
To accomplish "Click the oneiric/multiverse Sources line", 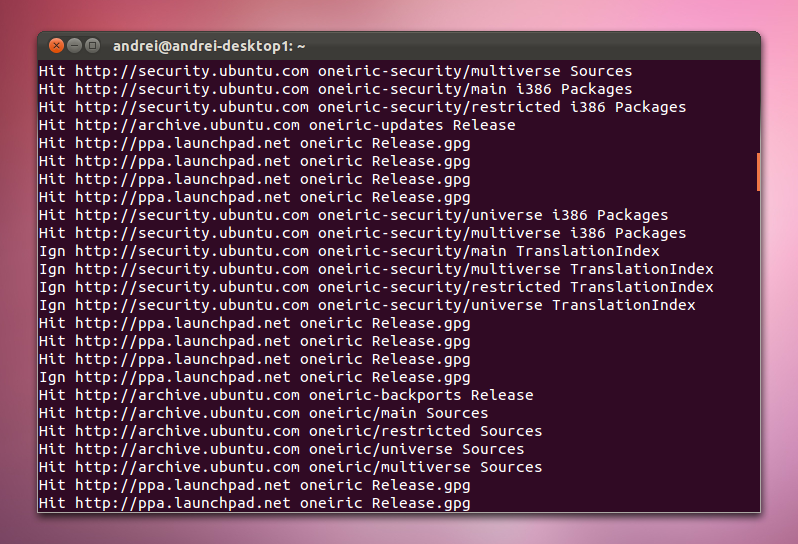I will [291, 467].
